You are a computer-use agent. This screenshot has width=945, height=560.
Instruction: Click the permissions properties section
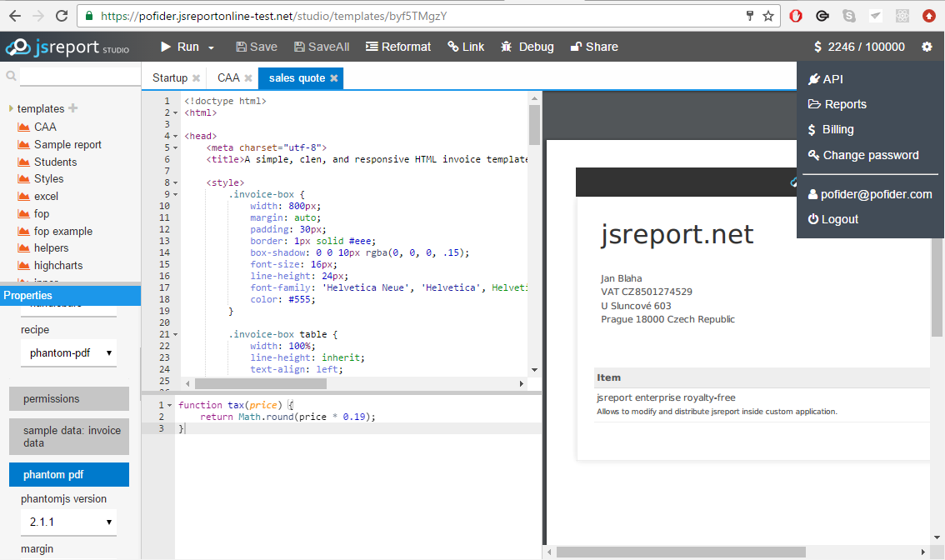pos(68,399)
